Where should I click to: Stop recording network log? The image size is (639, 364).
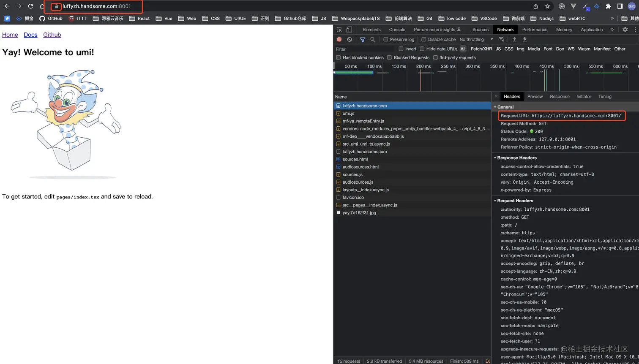click(x=339, y=39)
